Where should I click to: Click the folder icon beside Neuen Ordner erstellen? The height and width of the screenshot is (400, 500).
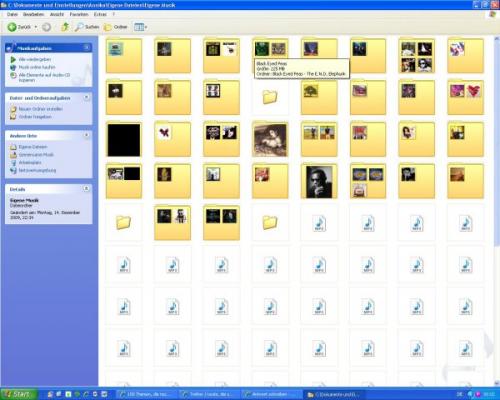[x=13, y=109]
